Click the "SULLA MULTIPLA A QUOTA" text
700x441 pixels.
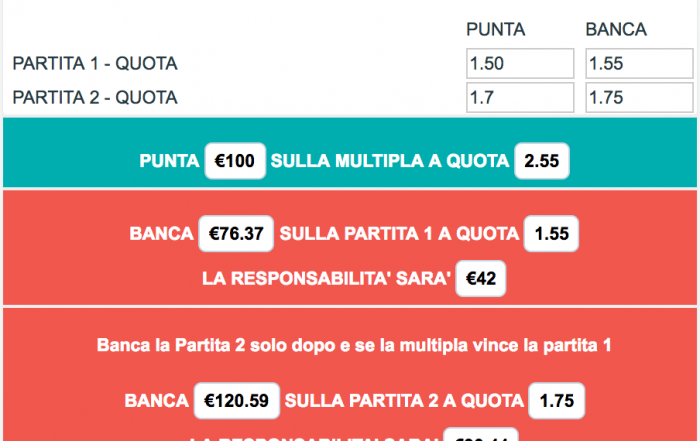(389, 161)
